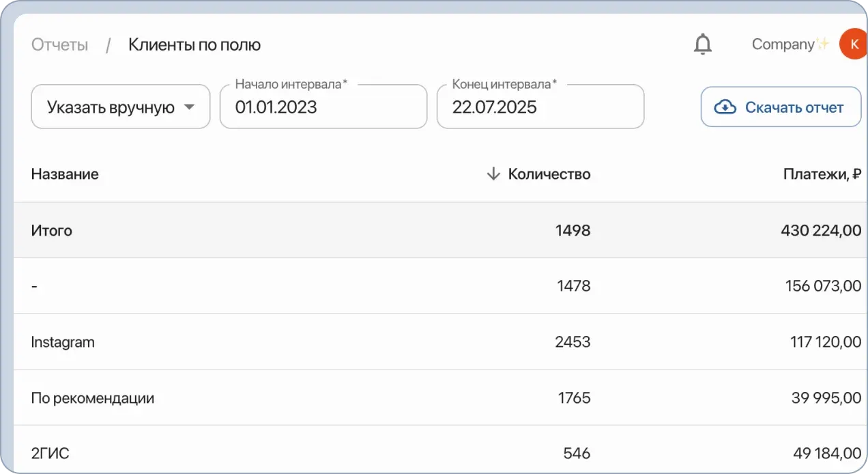Click the Конец интервала date field

pyautogui.click(x=540, y=107)
